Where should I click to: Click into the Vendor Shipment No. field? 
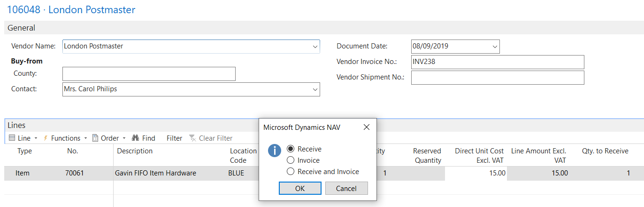[497, 78]
